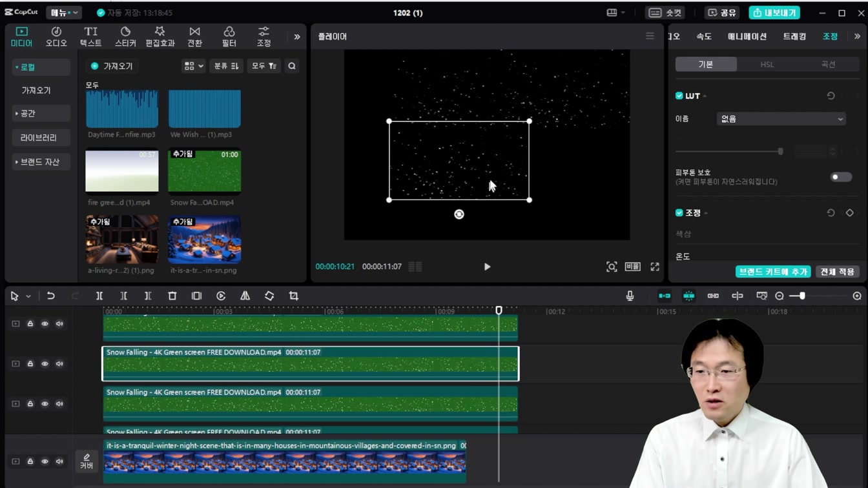
Task: Open the layout selector dropdown in title bar
Action: click(615, 12)
